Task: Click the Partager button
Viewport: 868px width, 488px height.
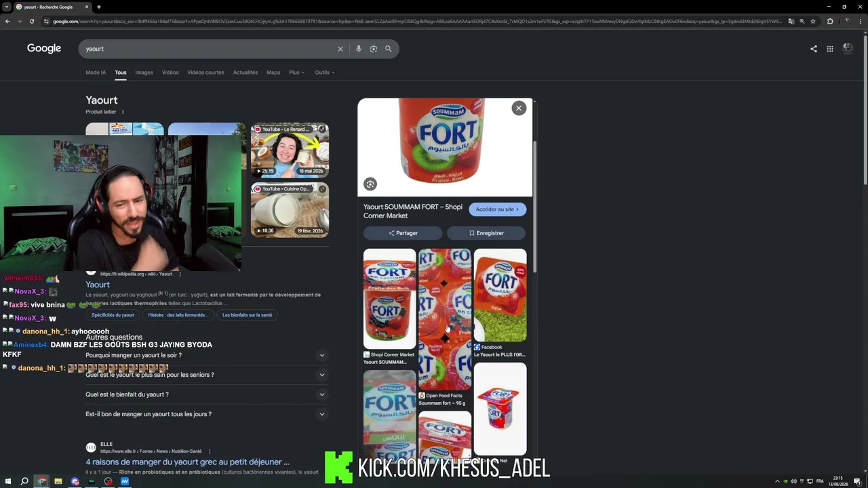Action: click(x=403, y=233)
